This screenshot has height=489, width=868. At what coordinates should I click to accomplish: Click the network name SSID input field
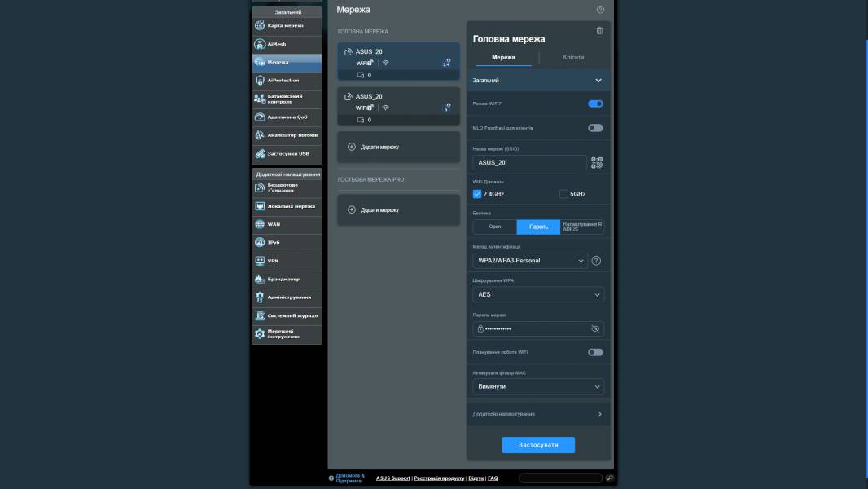click(x=529, y=163)
